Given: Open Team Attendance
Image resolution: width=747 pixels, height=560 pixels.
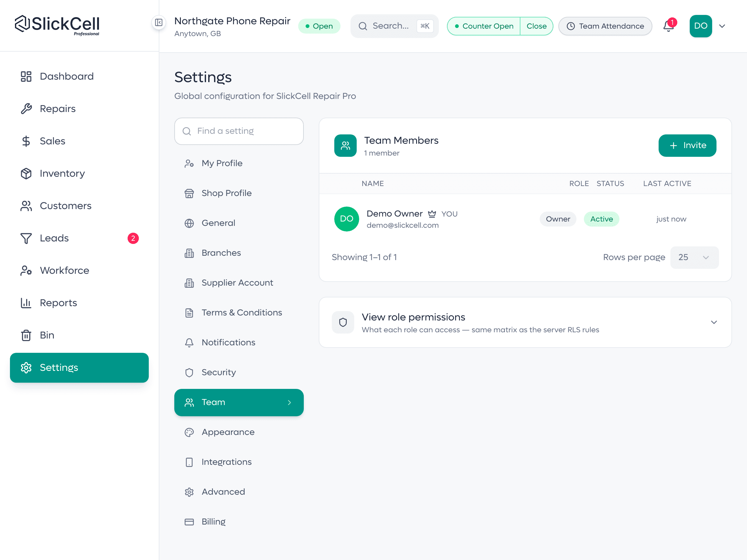Looking at the screenshot, I should (605, 26).
